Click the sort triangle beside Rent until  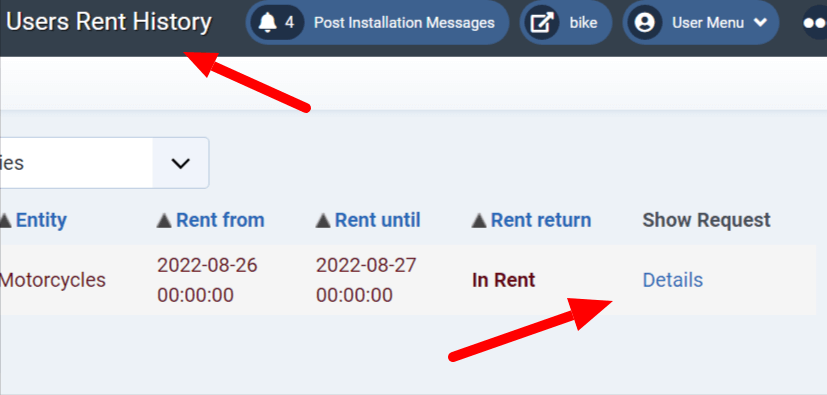click(x=323, y=221)
